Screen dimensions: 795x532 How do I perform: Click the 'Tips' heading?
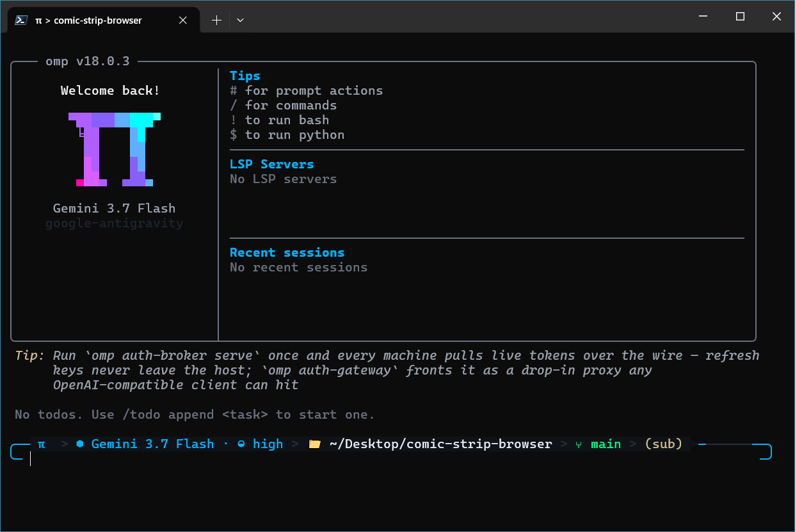pyautogui.click(x=245, y=76)
